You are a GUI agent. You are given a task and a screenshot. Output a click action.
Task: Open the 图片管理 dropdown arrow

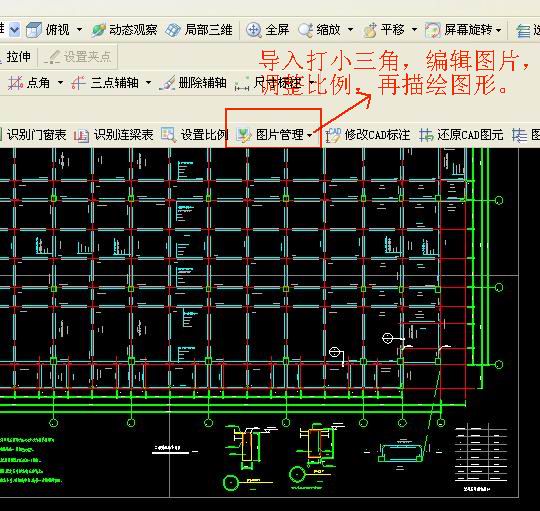(x=310, y=135)
